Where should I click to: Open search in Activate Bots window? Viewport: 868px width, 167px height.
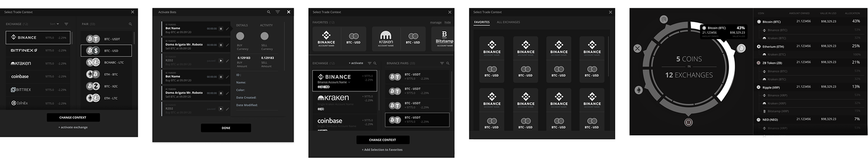(x=269, y=12)
